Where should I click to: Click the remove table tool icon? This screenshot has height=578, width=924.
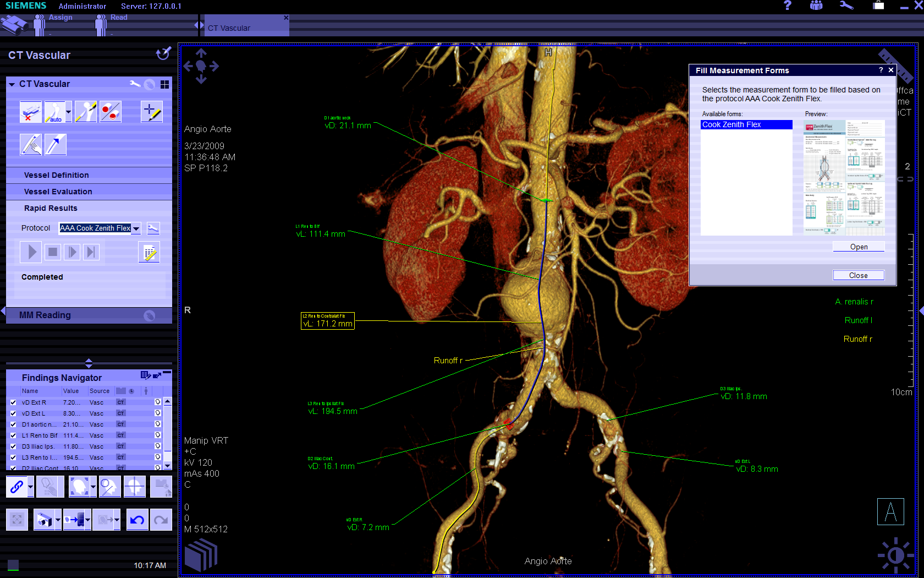[x=30, y=112]
